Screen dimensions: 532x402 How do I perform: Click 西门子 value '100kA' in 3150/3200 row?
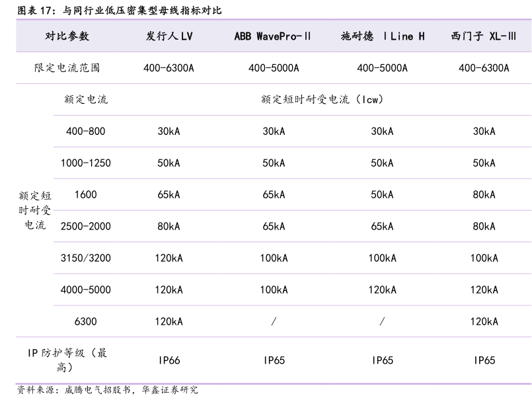tap(484, 258)
